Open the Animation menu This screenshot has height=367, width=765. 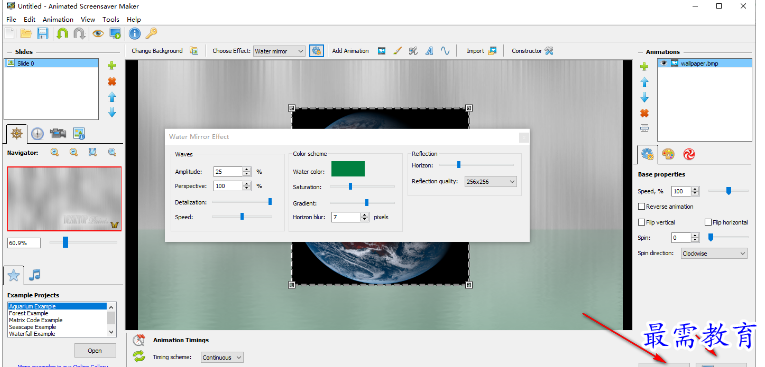(x=58, y=20)
